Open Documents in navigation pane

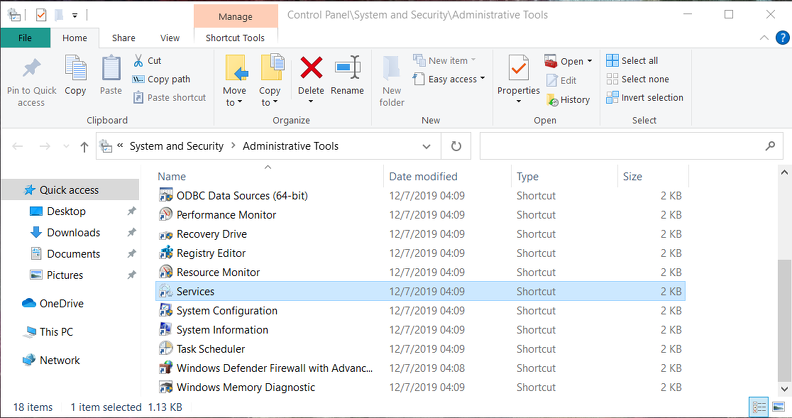(71, 254)
